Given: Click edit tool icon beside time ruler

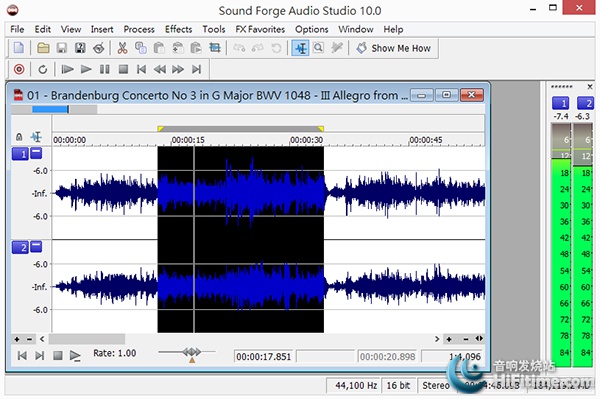Looking at the screenshot, I should pos(36,137).
